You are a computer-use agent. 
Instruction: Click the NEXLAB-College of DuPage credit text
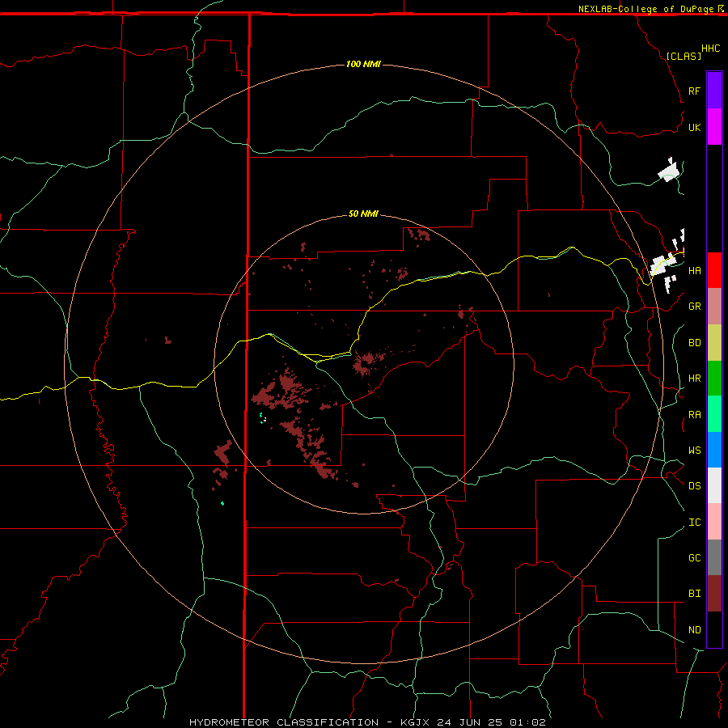[x=645, y=9]
